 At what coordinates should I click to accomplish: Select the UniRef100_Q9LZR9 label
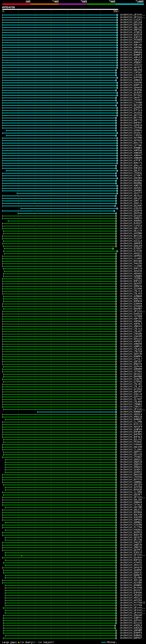point(131,500)
